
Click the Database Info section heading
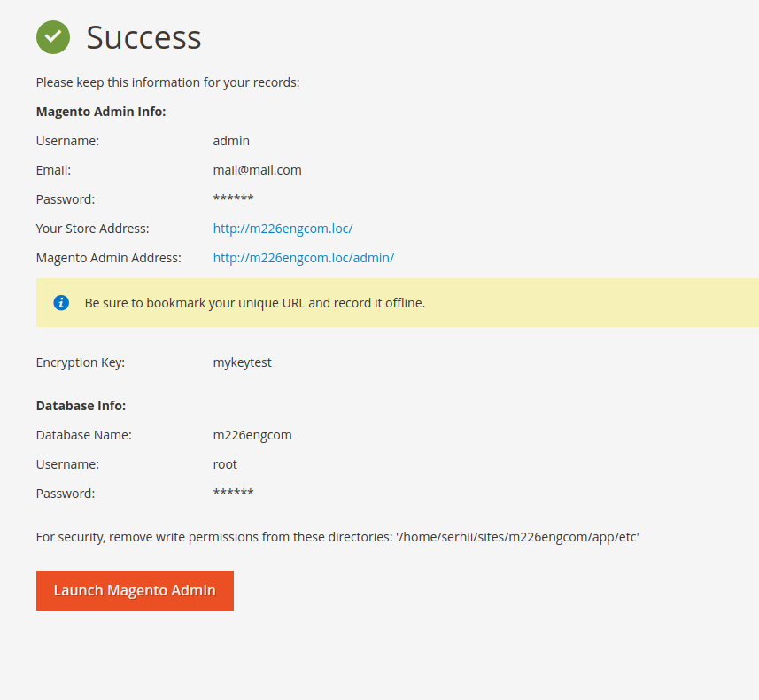[81, 405]
